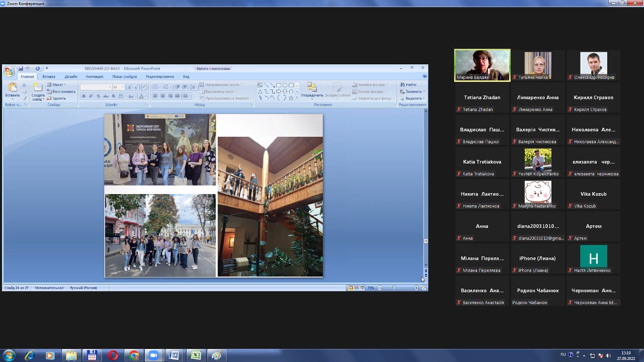The height and width of the screenshot is (362, 644).
Task: Open slide sorter view in status bar
Action: [356, 288]
